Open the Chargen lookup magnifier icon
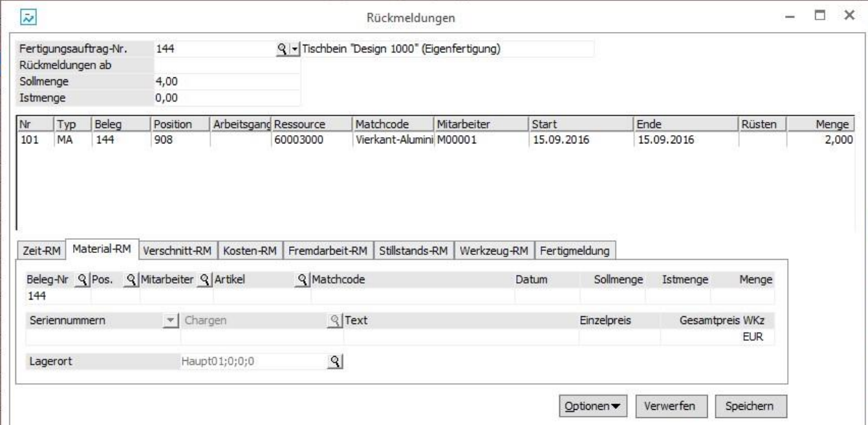Image resolution: width=868 pixels, height=425 pixels. [335, 320]
